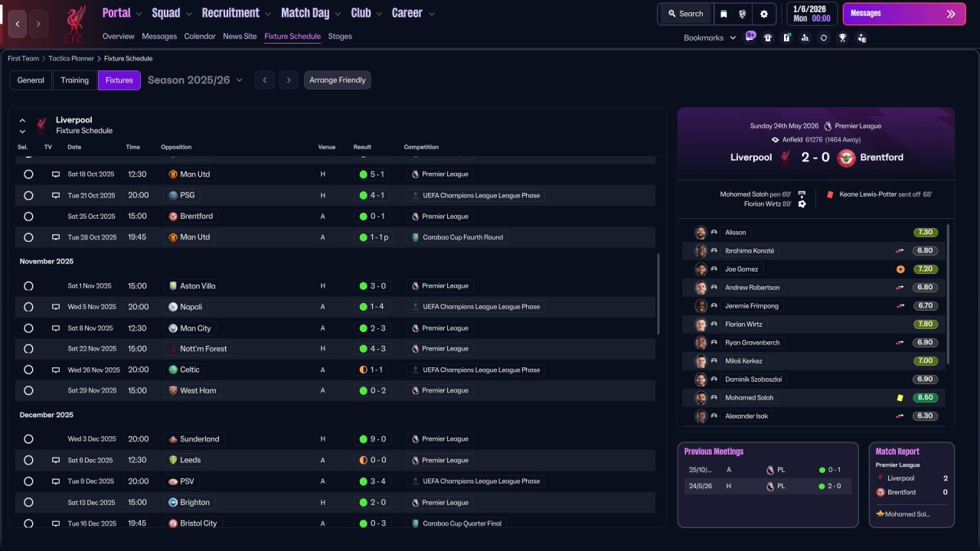Click the Carabao Cup icon on Bristol City row
Screen dimensions: 980x551
tap(415, 523)
